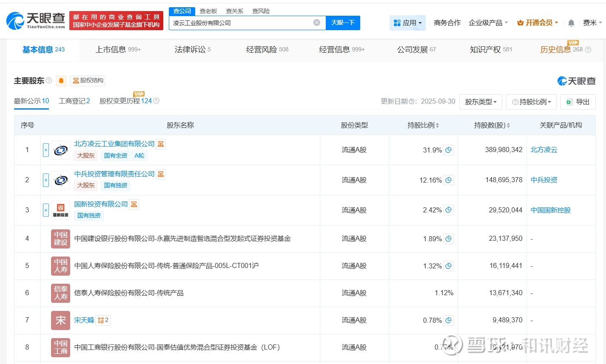Open pie chart icon next to 31.9%
The width and height of the screenshot is (606, 364).
(448, 150)
